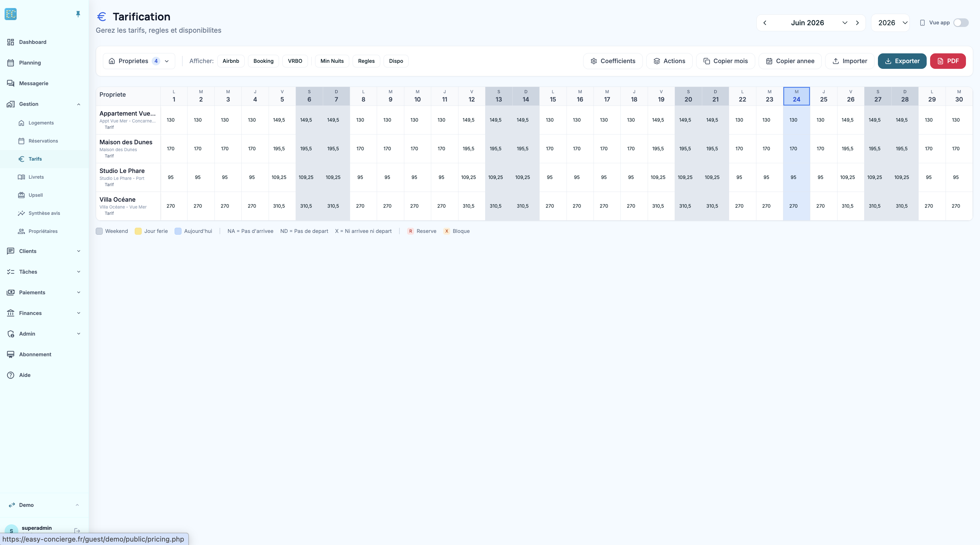Toggle Min Nuits display filter

pos(332,61)
